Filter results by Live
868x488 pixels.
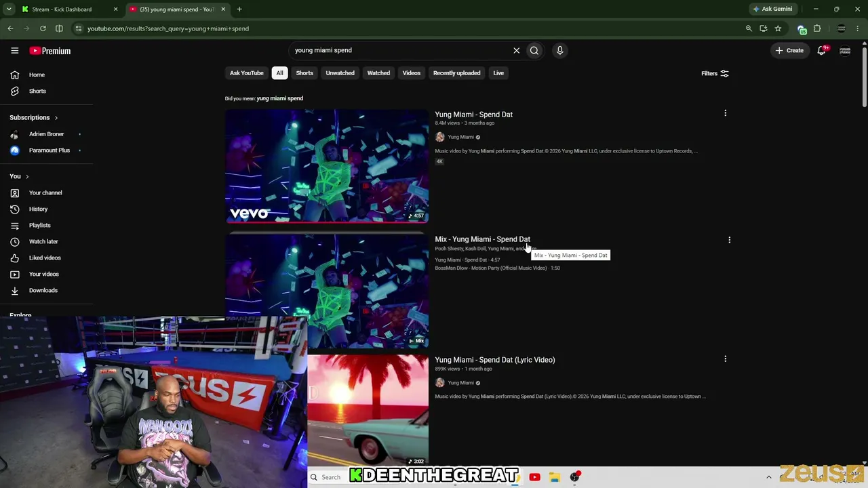click(498, 73)
